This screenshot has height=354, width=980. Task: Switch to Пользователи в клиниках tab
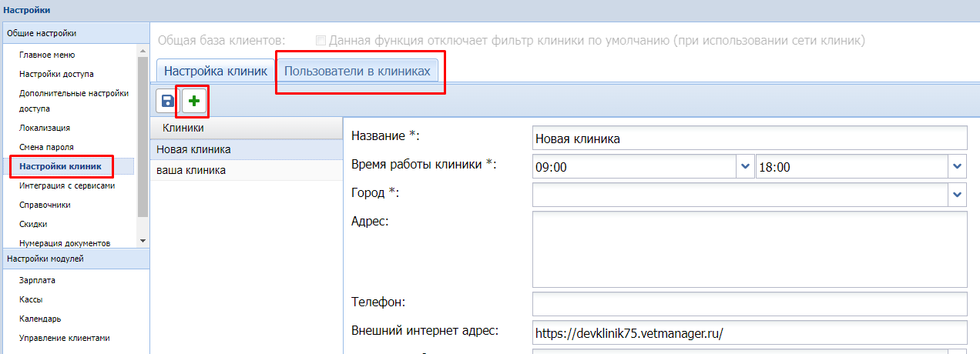(x=357, y=71)
